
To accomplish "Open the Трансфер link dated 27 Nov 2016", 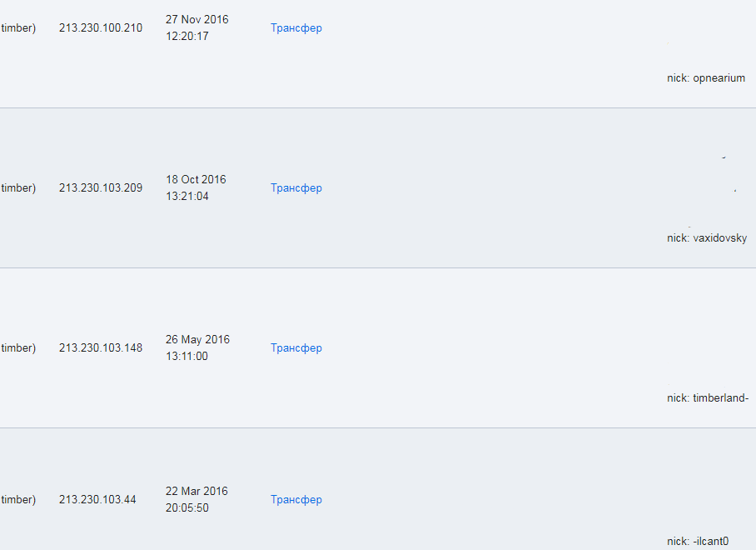I will [296, 28].
